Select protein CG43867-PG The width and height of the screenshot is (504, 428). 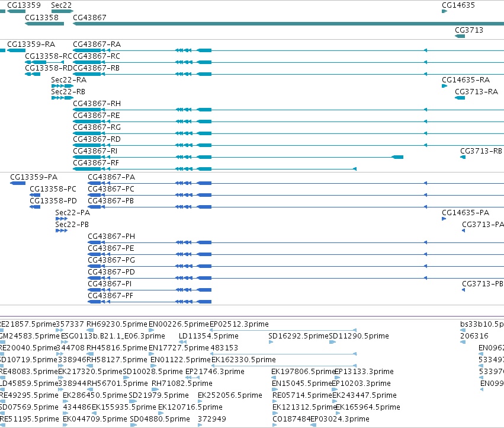pos(296,266)
